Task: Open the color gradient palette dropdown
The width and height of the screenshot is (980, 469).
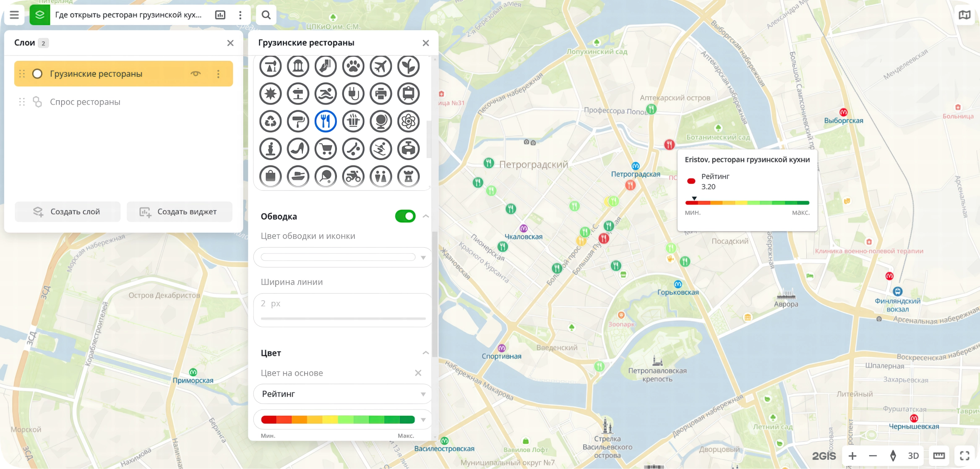Action: (423, 419)
